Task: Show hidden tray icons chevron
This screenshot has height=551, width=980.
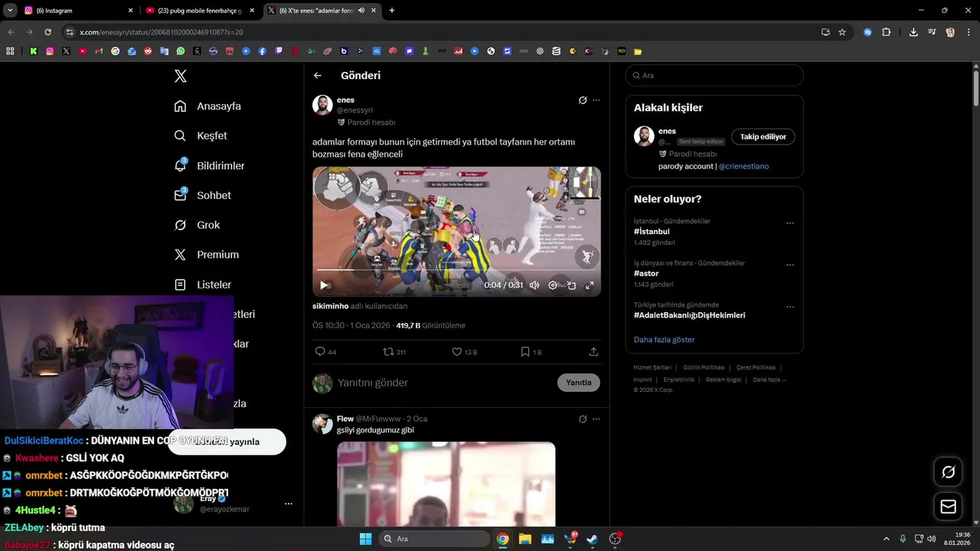Action: (x=887, y=539)
